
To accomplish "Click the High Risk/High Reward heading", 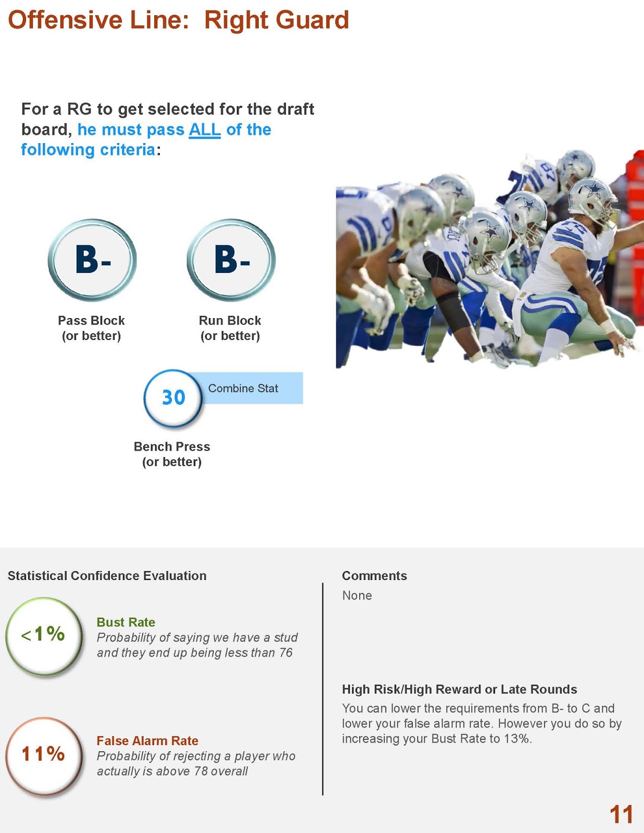I will [x=459, y=689].
